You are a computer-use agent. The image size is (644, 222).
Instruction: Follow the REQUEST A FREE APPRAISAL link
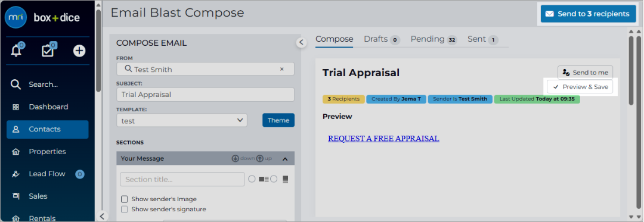pos(383,139)
